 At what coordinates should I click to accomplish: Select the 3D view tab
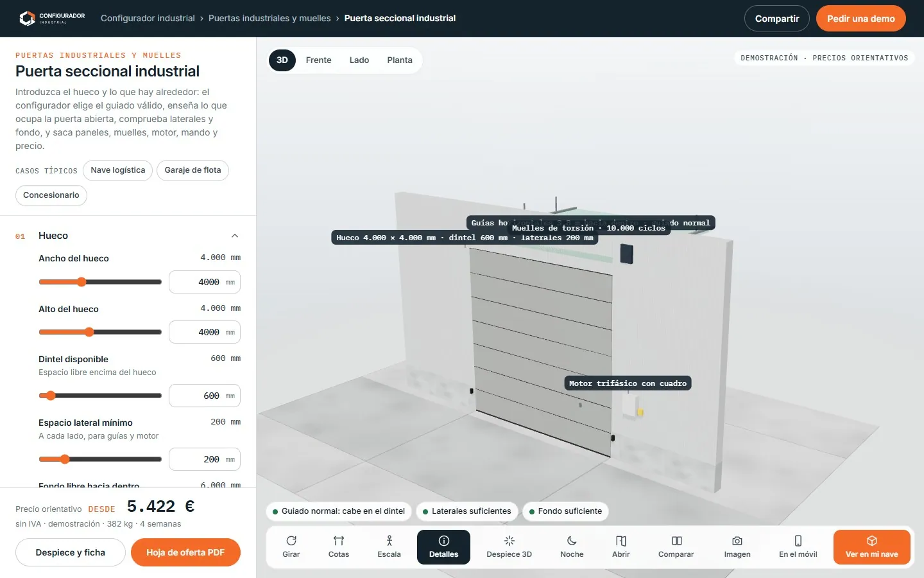click(x=282, y=60)
